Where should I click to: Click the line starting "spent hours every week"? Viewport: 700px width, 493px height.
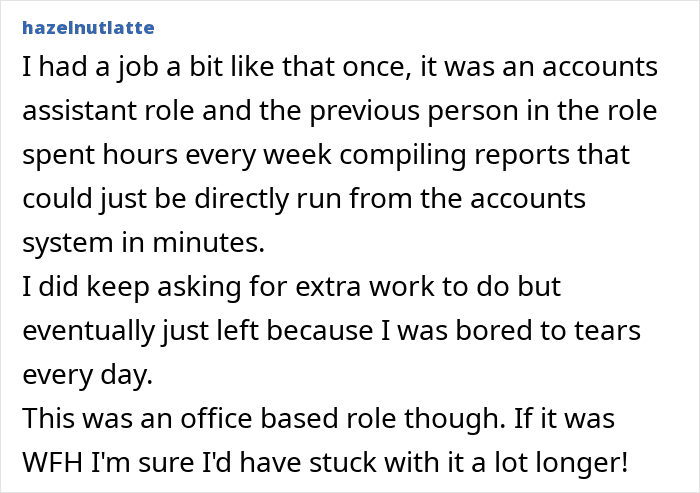[326, 155]
